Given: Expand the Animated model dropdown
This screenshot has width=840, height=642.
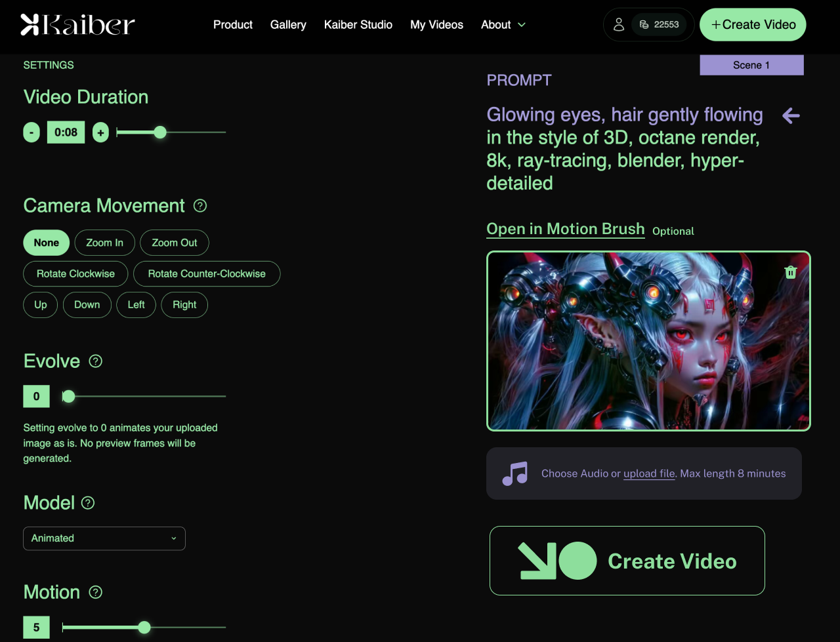Looking at the screenshot, I should [104, 538].
